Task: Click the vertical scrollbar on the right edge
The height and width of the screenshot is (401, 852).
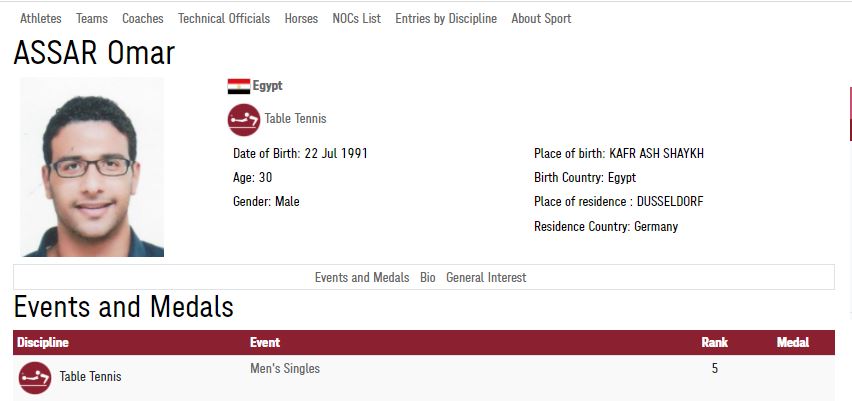Action: point(850,198)
